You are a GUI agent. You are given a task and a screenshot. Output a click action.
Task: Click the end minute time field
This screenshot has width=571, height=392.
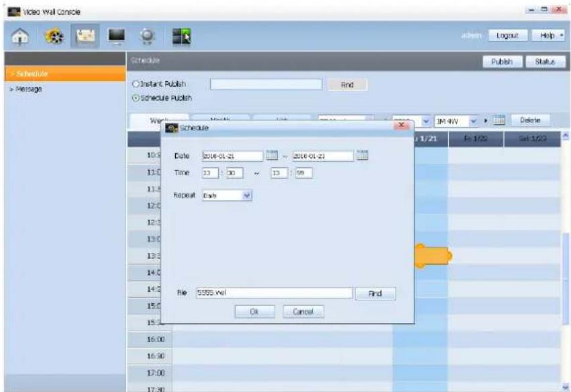pyautogui.click(x=304, y=173)
